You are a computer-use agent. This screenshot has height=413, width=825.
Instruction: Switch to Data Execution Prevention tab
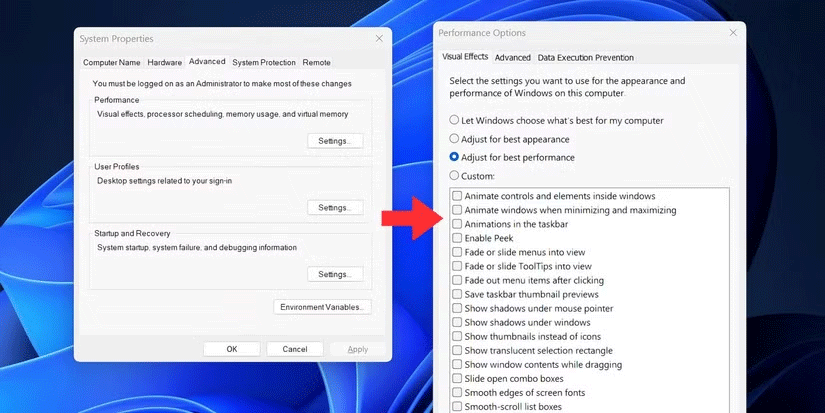coord(586,57)
